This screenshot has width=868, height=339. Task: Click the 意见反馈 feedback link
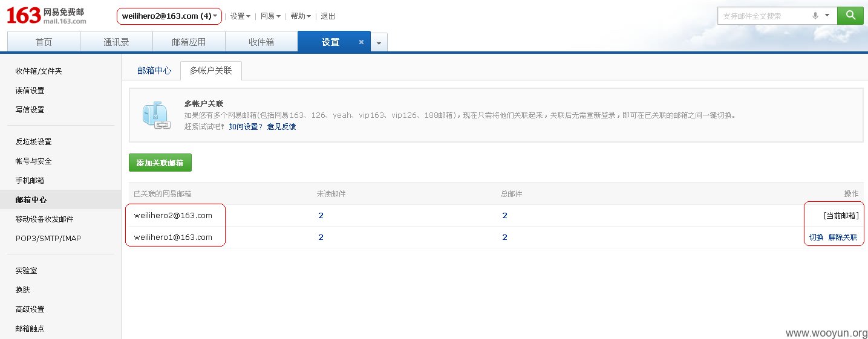coord(281,127)
